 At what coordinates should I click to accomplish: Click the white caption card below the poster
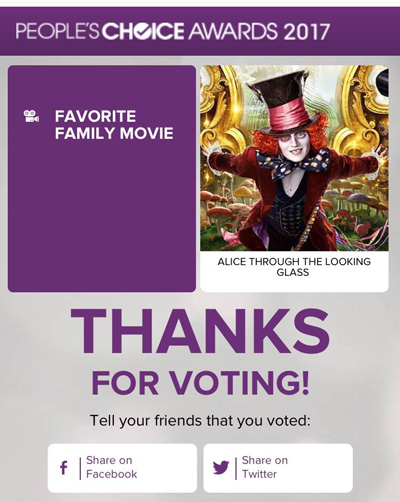click(294, 271)
